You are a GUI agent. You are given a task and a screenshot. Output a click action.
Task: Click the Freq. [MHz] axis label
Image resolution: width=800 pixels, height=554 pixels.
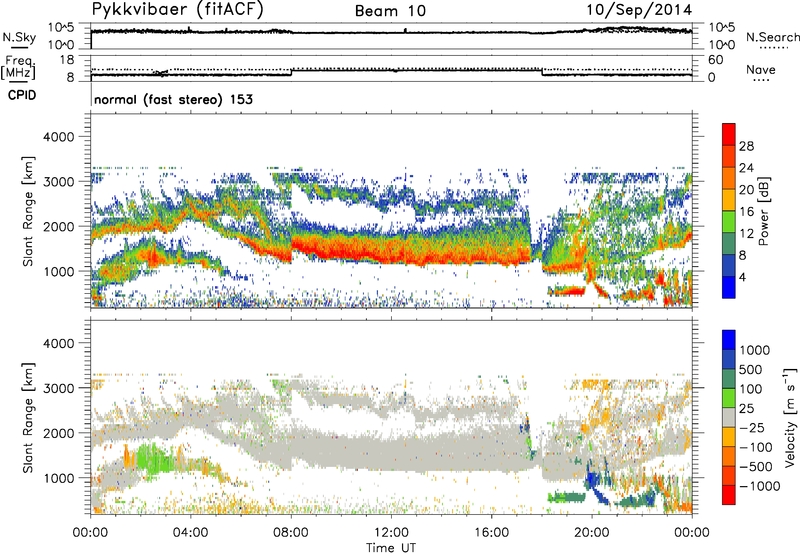coord(18,67)
